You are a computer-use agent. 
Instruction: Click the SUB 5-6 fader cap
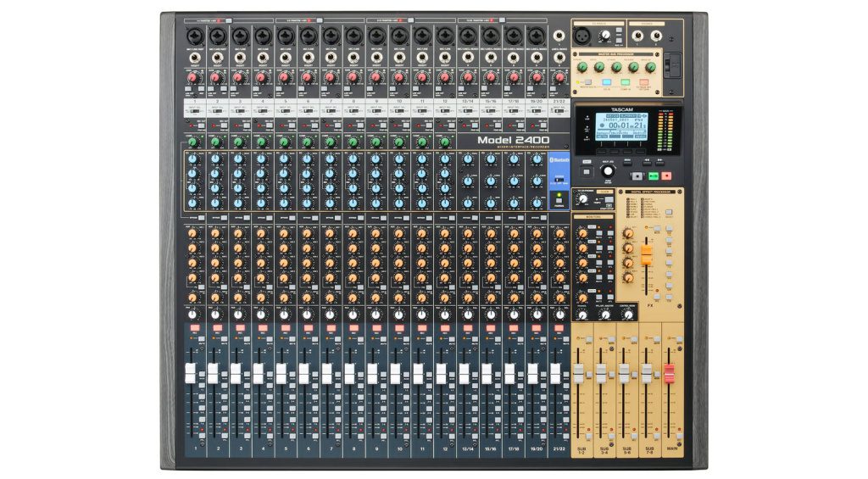(625, 373)
